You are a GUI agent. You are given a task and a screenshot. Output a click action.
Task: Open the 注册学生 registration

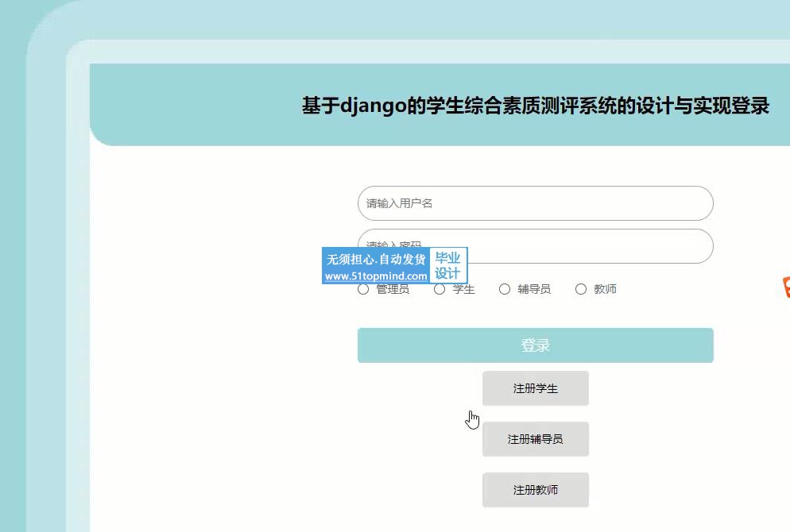[535, 388]
